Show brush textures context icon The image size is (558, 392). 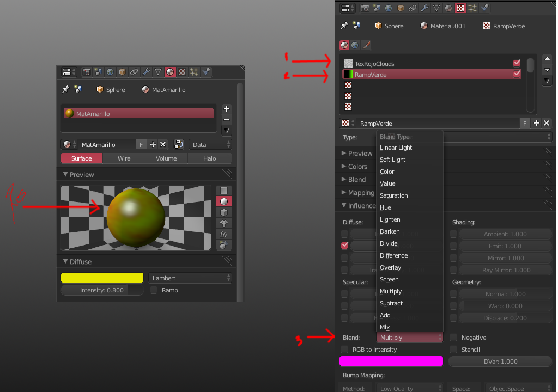(x=366, y=45)
